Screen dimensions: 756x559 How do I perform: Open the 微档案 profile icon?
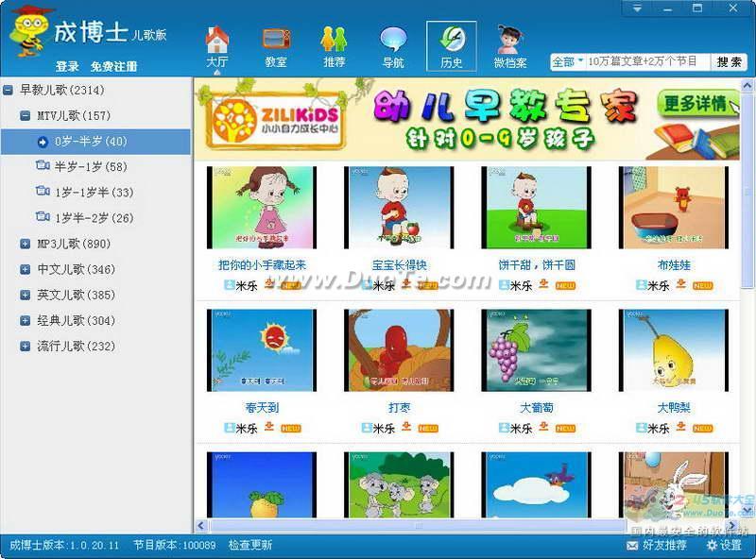point(510,46)
